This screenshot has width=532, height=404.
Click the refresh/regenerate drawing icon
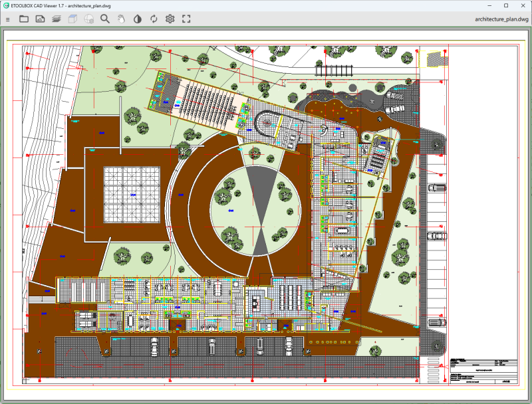pyautogui.click(x=154, y=19)
